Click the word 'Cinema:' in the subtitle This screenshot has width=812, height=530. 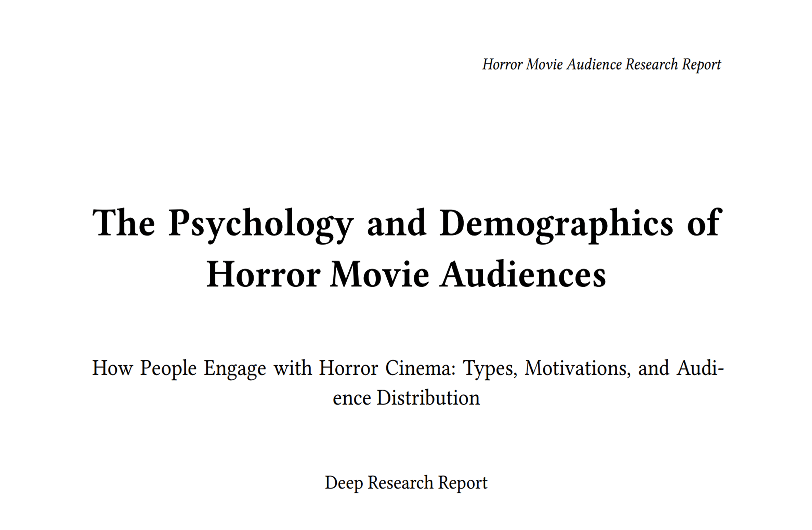[x=421, y=368]
